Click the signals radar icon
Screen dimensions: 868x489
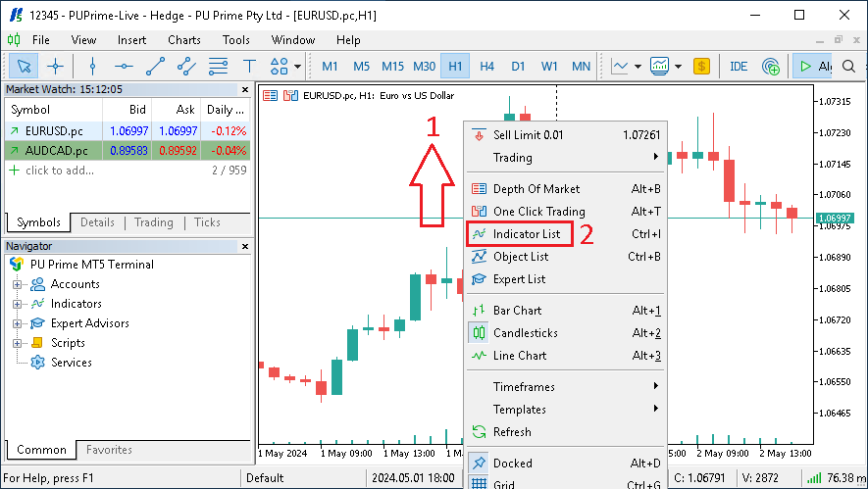tap(771, 67)
